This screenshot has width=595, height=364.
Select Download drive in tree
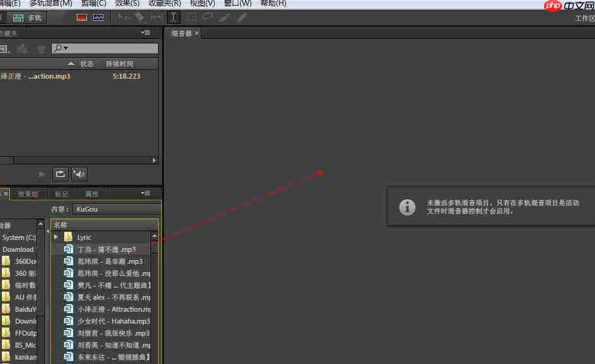(19, 249)
